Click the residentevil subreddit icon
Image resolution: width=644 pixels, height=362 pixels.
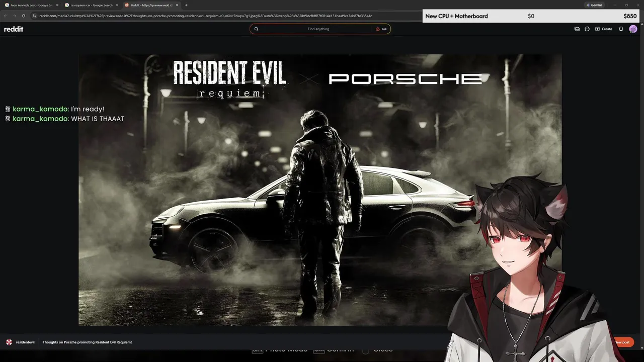tap(9, 342)
